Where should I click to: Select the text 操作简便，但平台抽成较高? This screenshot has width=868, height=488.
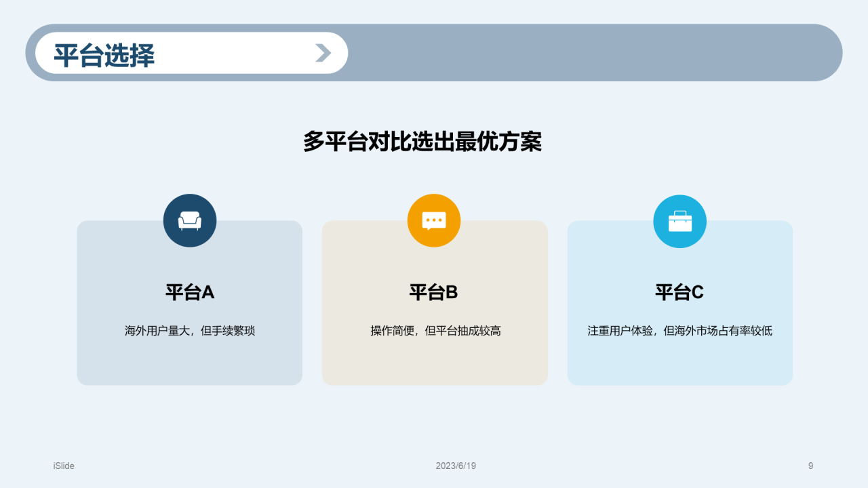(435, 331)
